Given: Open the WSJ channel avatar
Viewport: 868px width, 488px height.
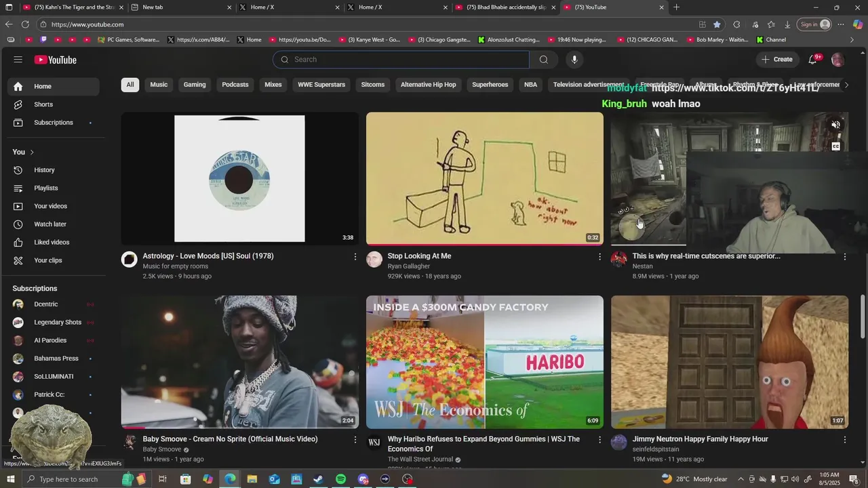Looking at the screenshot, I should tap(374, 443).
